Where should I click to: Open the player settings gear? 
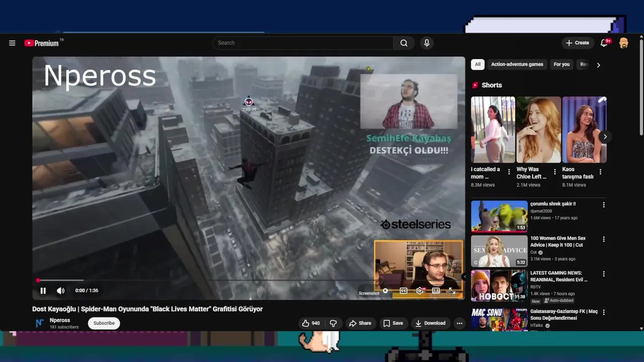point(420,291)
